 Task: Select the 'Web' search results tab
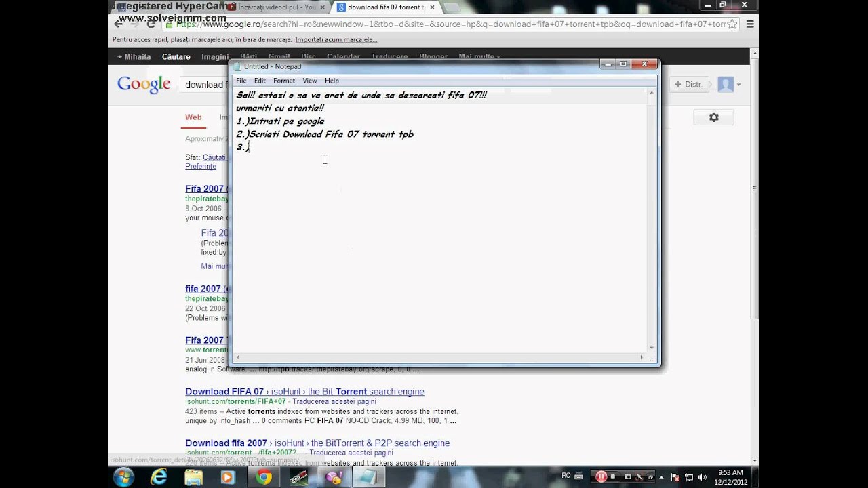pyautogui.click(x=193, y=117)
